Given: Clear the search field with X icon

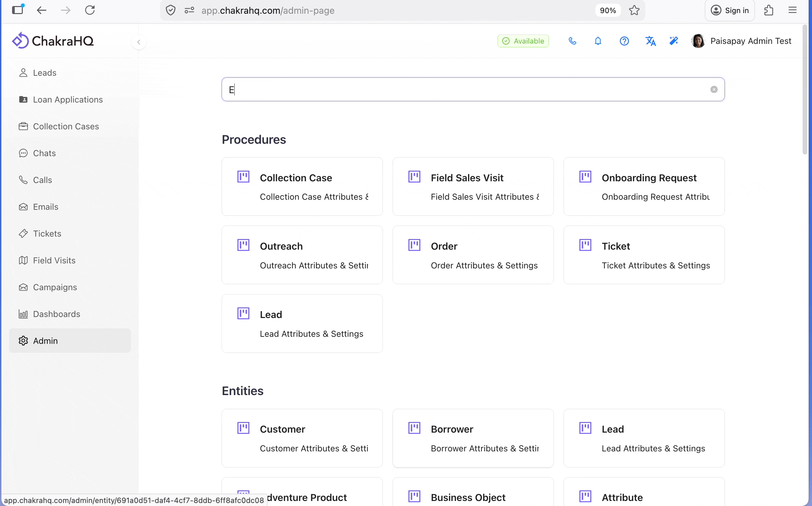Looking at the screenshot, I should 714,89.
